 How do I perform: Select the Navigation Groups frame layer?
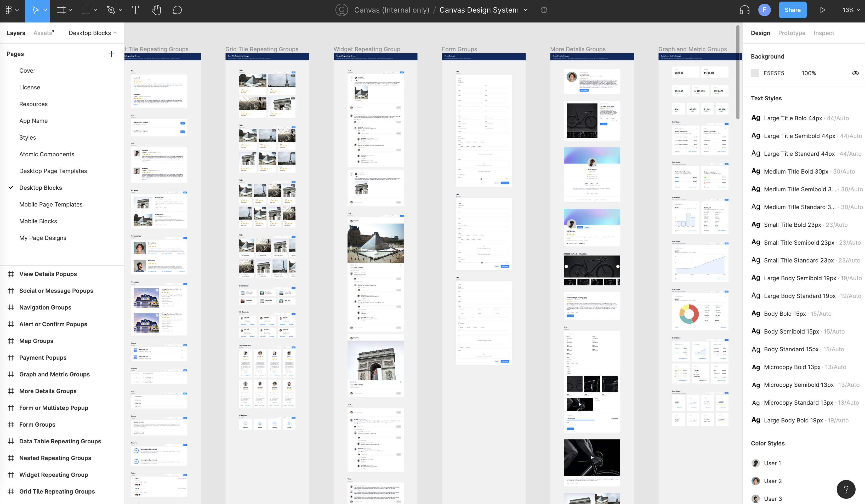pyautogui.click(x=45, y=307)
